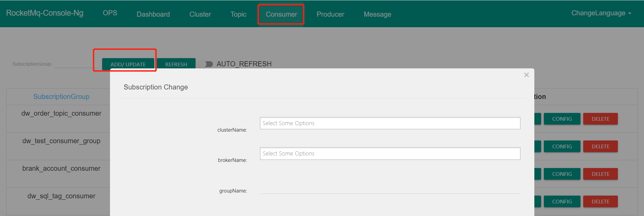Navigate to the Message tab
Screen dimensions: 644x216
(377, 14)
